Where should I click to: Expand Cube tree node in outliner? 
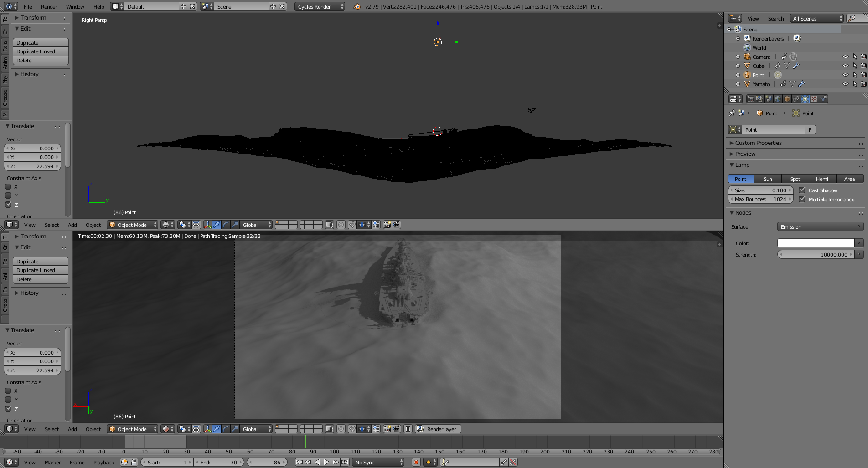click(x=738, y=66)
